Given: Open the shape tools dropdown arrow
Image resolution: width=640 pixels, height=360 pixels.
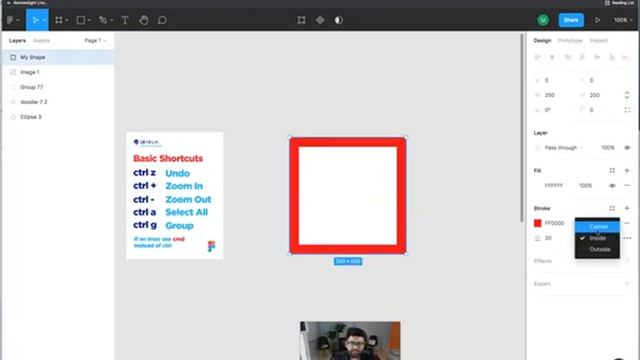Looking at the screenshot, I should (x=89, y=20).
